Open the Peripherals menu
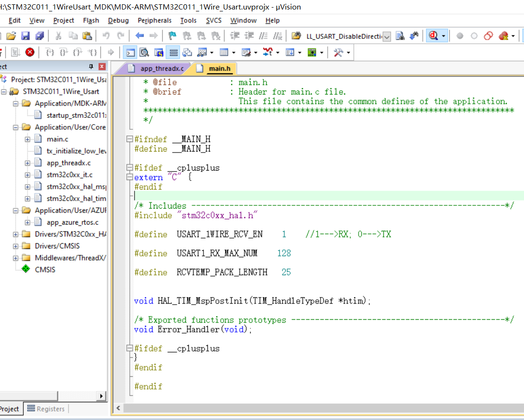Viewport: 524px width, 420px height. point(155,20)
